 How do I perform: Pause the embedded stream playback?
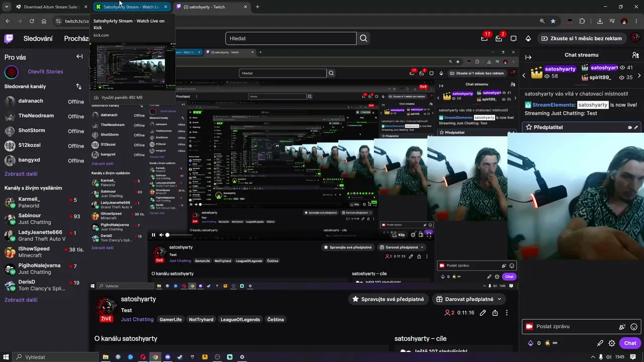tap(153, 235)
